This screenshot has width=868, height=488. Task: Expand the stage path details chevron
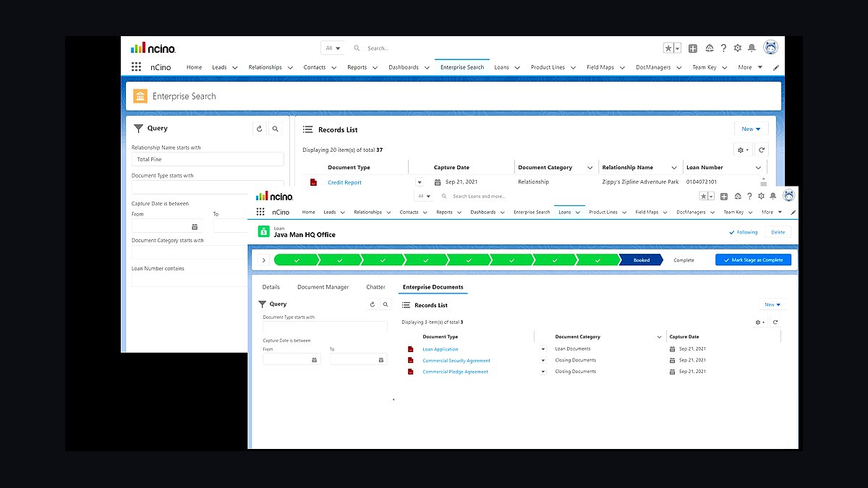263,260
